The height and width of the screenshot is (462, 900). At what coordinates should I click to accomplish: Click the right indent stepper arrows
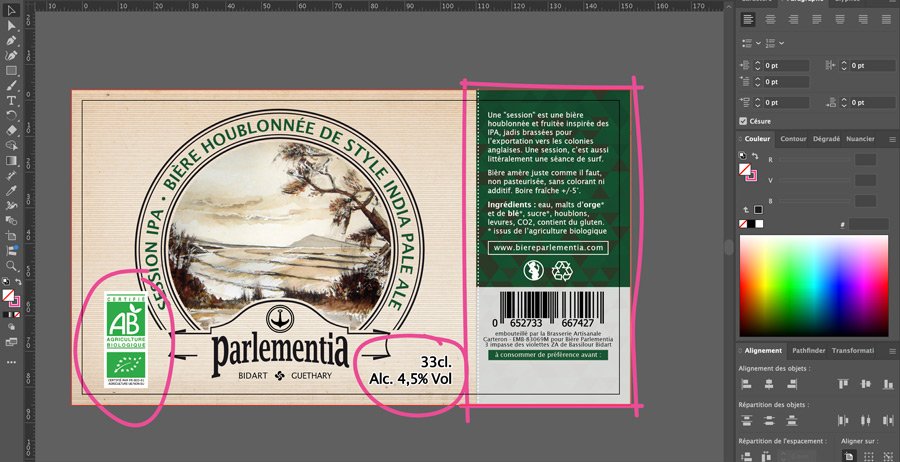(x=844, y=65)
